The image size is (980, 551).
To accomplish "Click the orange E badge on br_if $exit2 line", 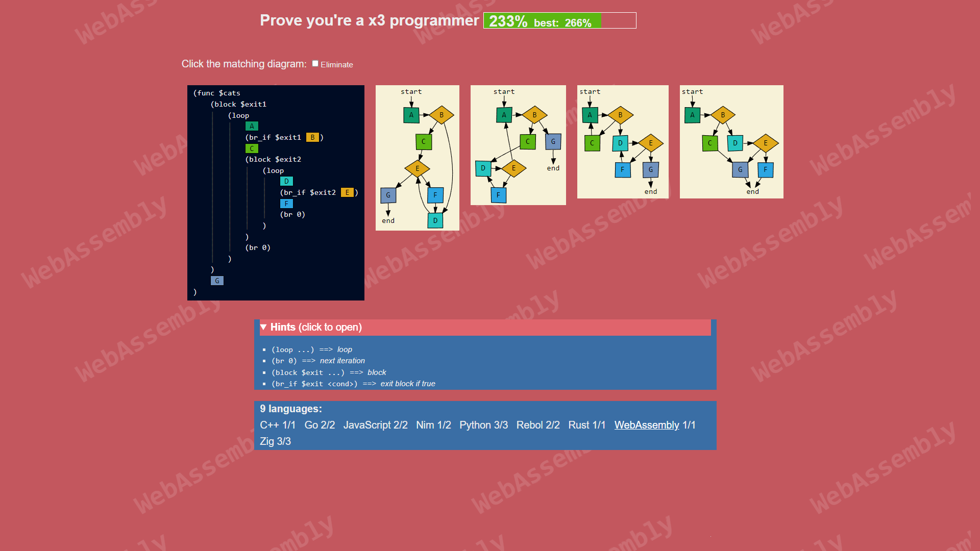I will click(x=348, y=193).
